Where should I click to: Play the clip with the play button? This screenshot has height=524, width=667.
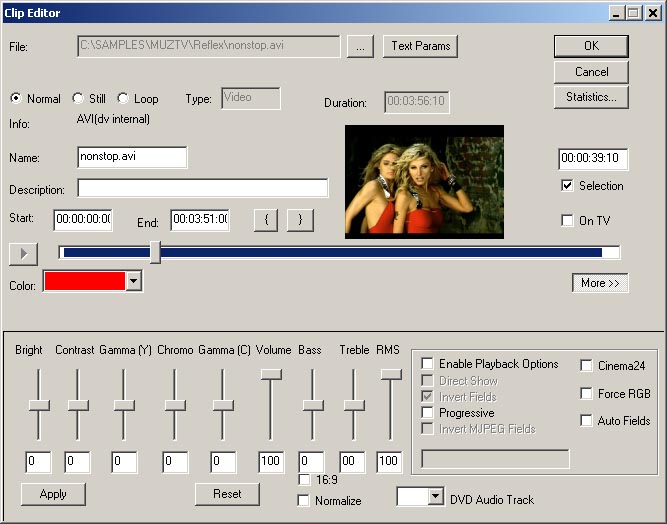pyautogui.click(x=23, y=254)
